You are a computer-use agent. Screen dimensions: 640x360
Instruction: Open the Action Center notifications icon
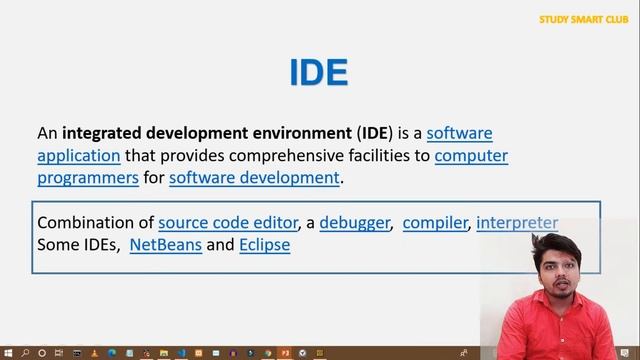624,353
